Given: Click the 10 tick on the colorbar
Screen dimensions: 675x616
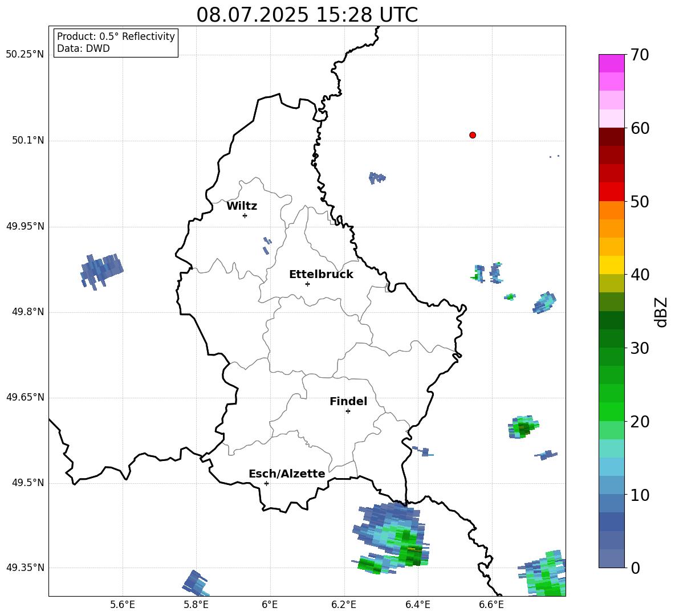Looking at the screenshot, I should click(640, 495).
